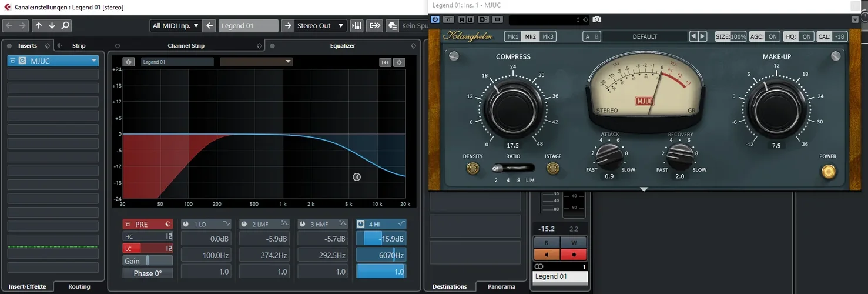Click the COMPRESS knob
The height and width of the screenshot is (294, 868).
512,110
